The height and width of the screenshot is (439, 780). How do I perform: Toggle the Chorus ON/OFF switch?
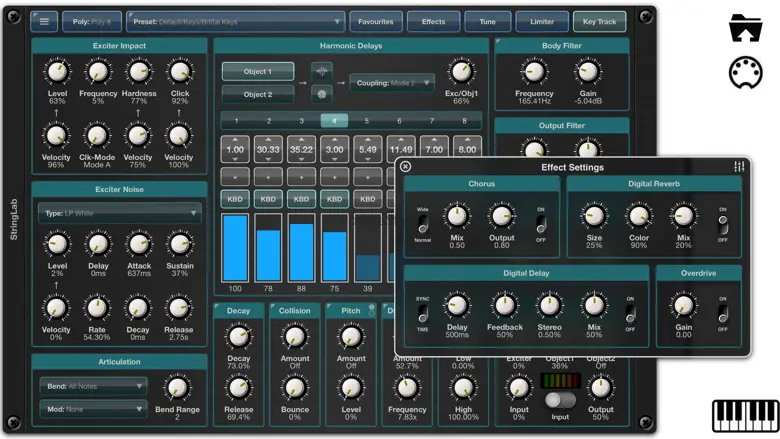click(541, 224)
